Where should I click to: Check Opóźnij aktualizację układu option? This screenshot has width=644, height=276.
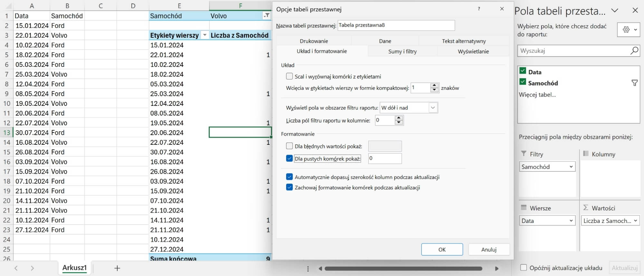tap(524, 268)
